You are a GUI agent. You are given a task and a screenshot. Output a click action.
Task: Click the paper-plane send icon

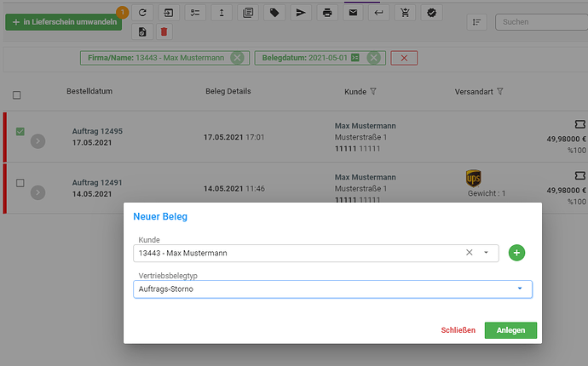pyautogui.click(x=301, y=13)
